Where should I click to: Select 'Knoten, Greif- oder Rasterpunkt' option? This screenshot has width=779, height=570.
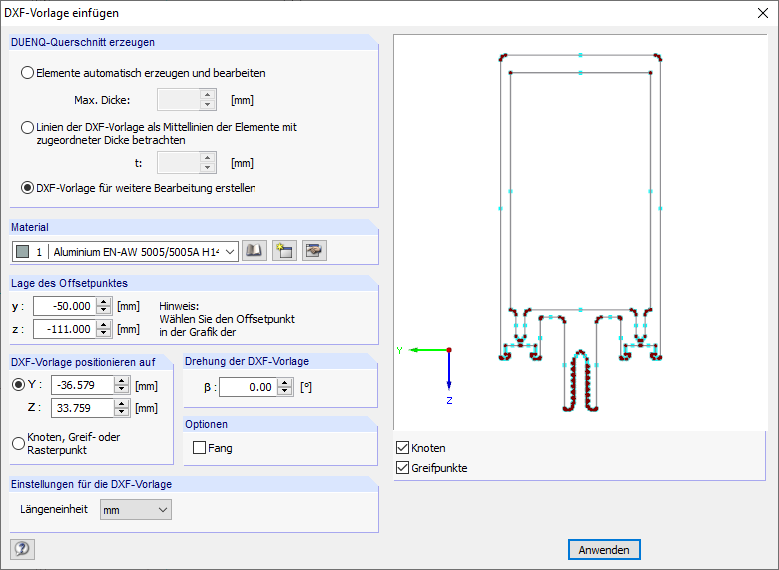pos(18,443)
